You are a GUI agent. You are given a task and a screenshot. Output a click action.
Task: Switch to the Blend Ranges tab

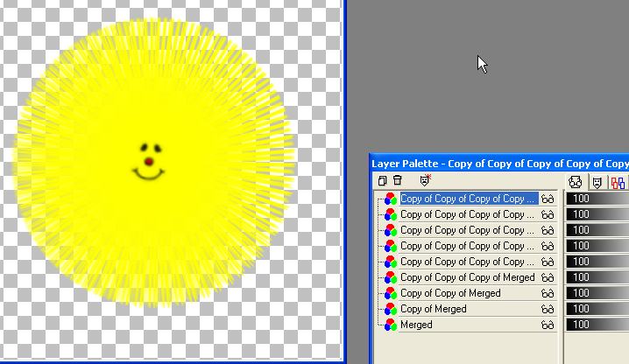point(618,183)
